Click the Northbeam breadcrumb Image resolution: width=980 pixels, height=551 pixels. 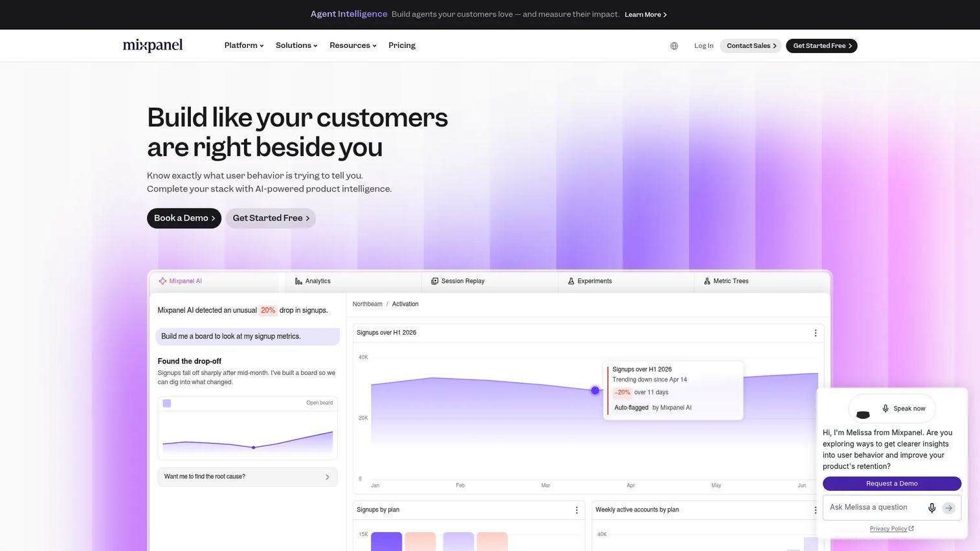point(368,304)
